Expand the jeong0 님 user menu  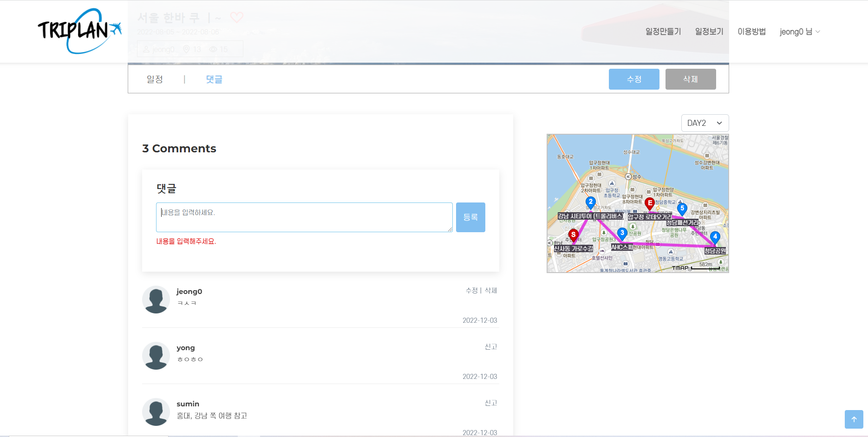[800, 32]
